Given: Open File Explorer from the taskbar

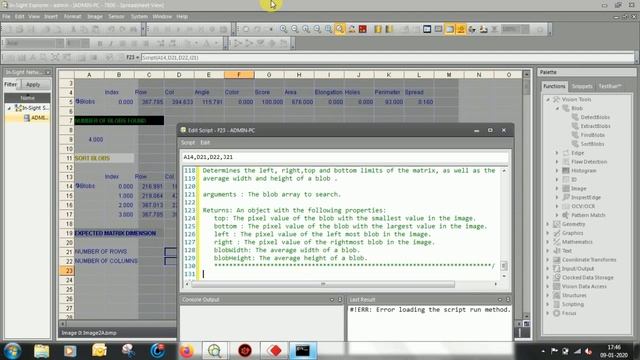Looking at the screenshot, I should (42, 351).
